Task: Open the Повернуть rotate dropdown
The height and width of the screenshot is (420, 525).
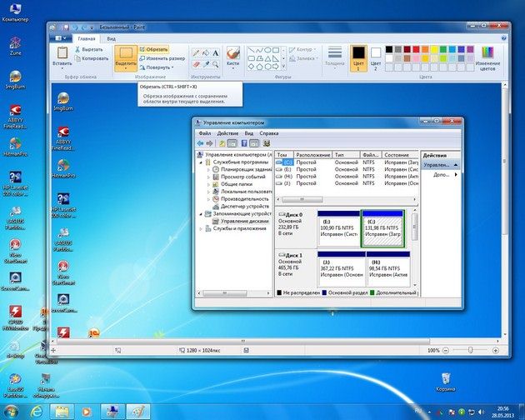Action: (x=157, y=67)
